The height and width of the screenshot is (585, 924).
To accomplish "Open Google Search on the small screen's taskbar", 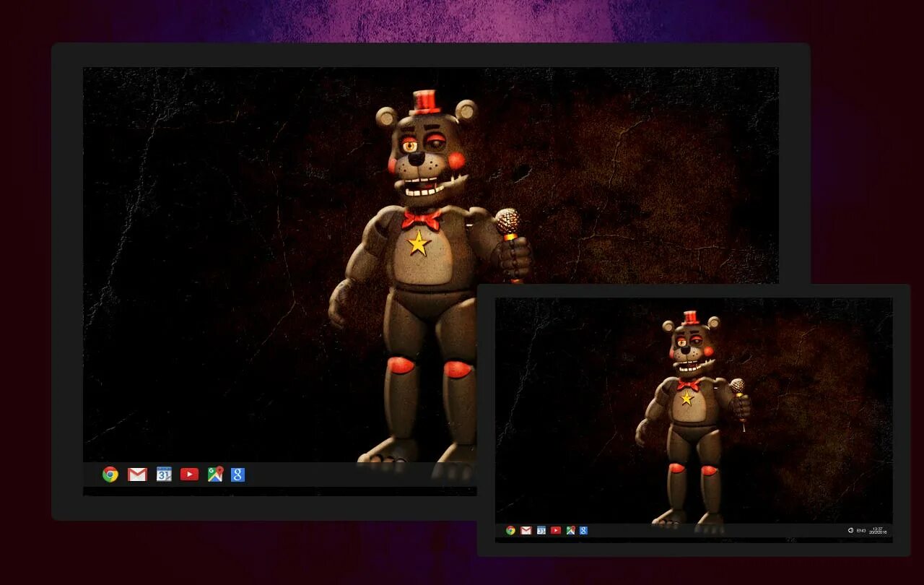I will coord(583,530).
